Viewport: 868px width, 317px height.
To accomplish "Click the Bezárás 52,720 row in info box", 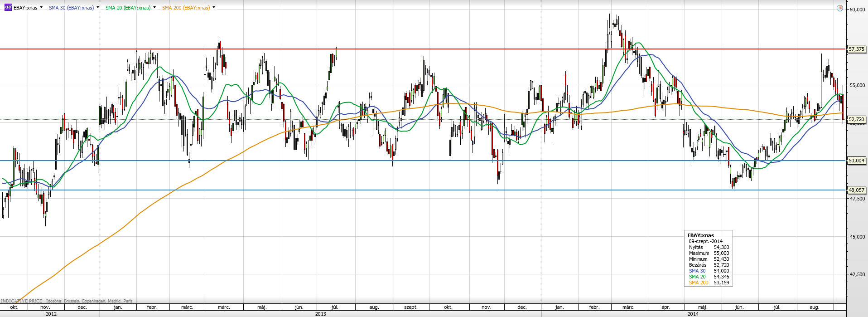I will pyautogui.click(x=709, y=265).
